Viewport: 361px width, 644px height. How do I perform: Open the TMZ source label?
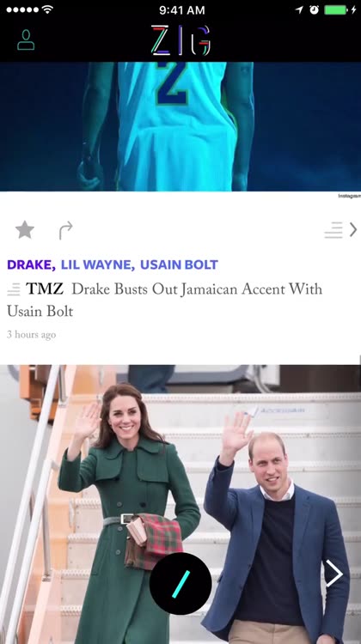click(x=45, y=289)
